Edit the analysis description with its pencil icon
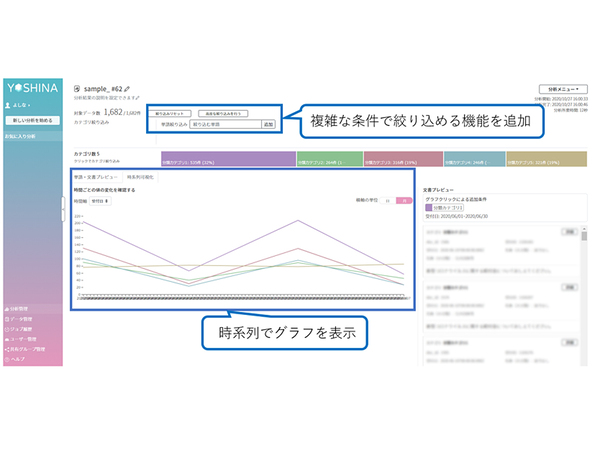Image resolution: width=600 pixels, height=450 pixels. click(x=138, y=98)
